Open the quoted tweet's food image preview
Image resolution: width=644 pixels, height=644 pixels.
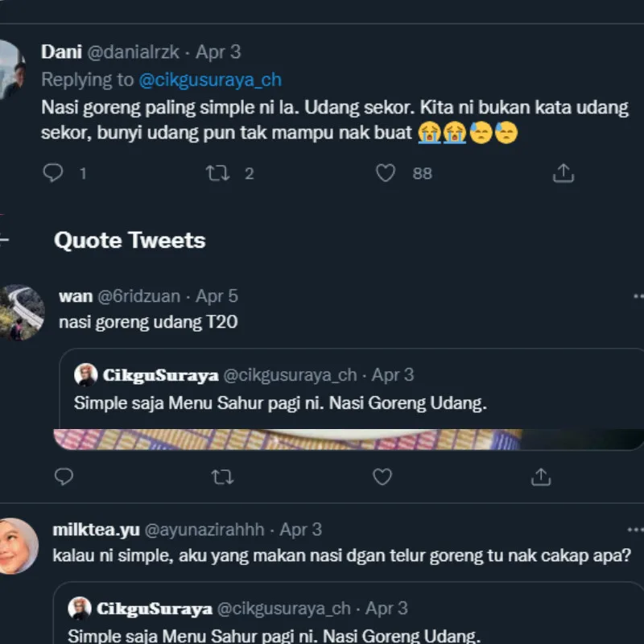(322, 440)
